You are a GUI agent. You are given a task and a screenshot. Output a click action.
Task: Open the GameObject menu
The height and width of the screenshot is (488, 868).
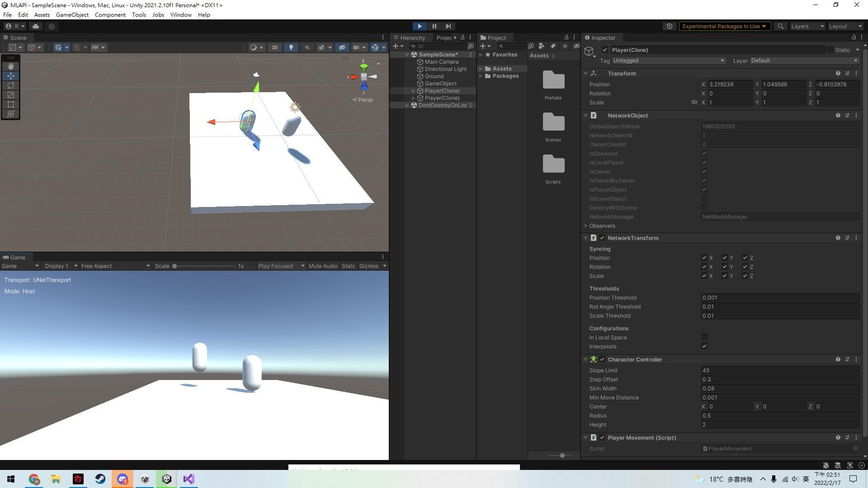[72, 14]
